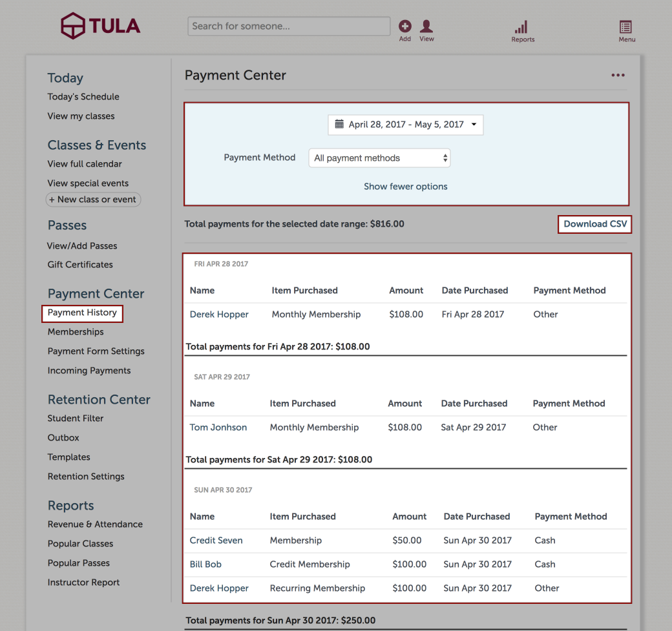Open View/Add Passes

82,246
